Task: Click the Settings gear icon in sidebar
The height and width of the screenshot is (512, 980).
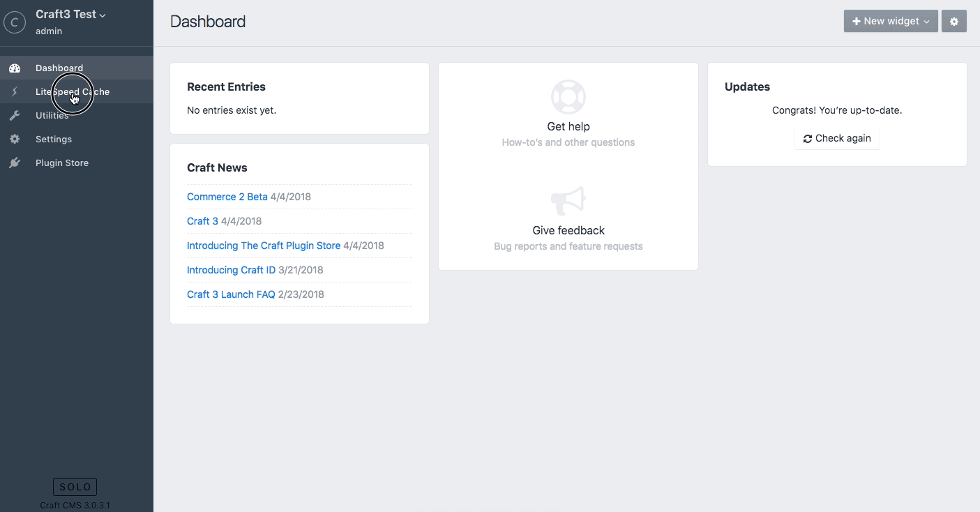Action: (x=15, y=139)
